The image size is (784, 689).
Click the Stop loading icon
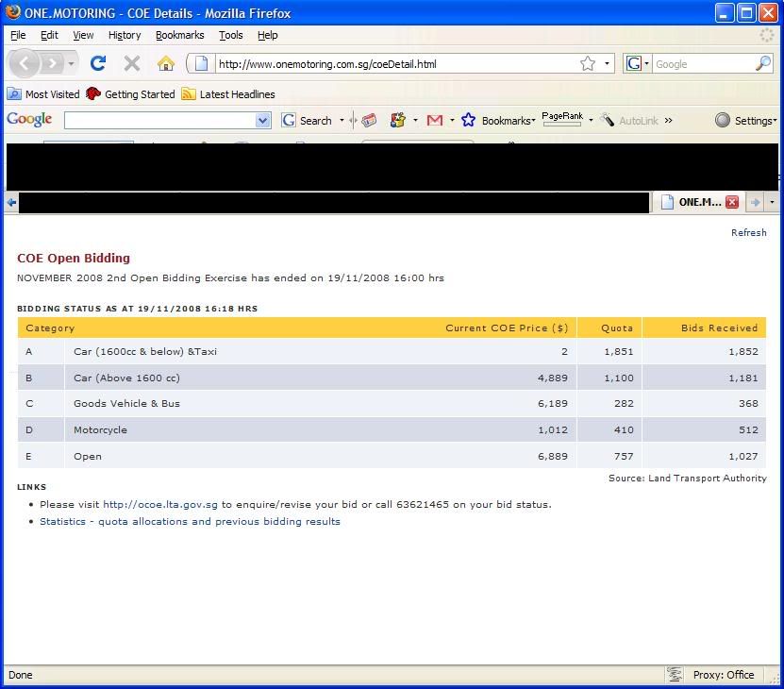coord(132,63)
